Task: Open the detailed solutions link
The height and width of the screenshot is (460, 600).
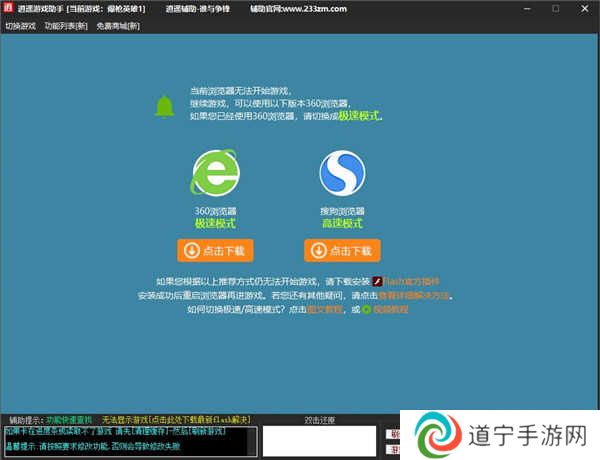Action: [x=413, y=295]
